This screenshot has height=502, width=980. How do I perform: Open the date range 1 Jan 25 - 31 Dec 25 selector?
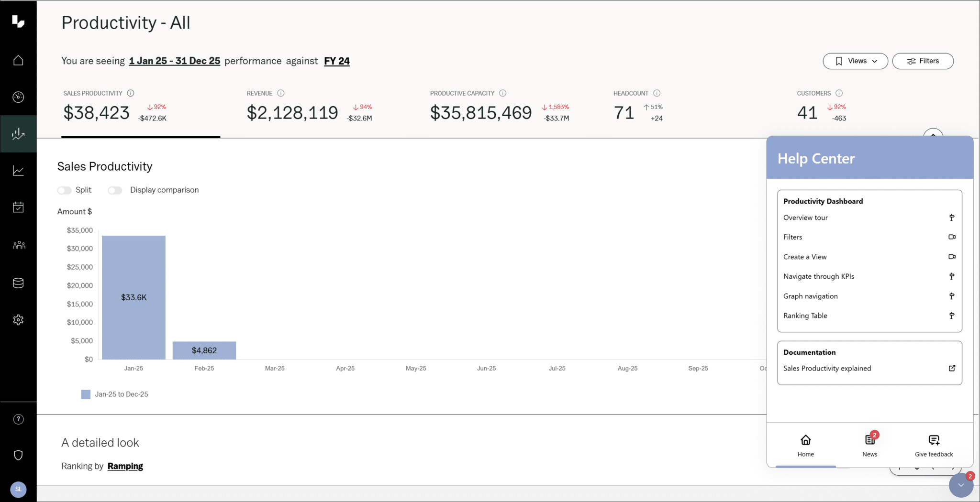coord(174,61)
